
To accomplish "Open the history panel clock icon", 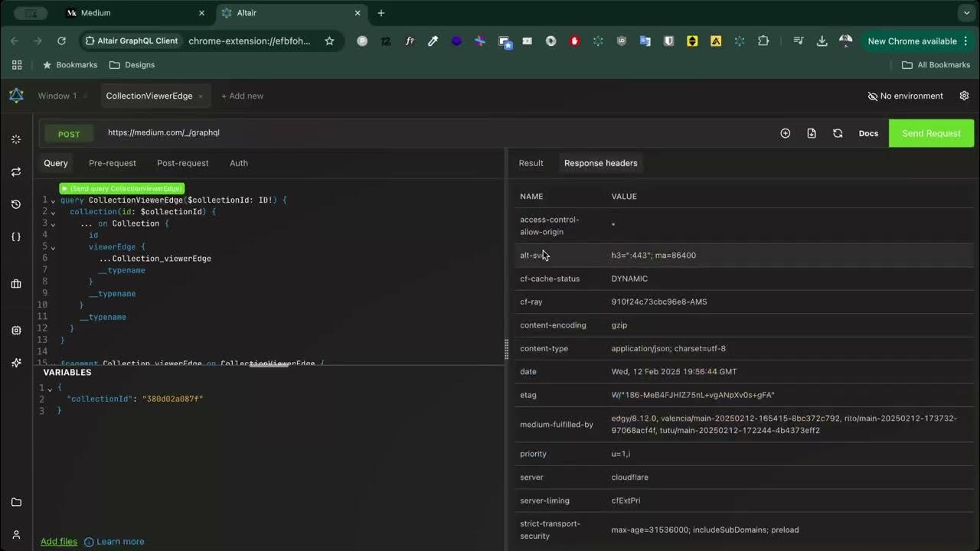I will tap(16, 204).
